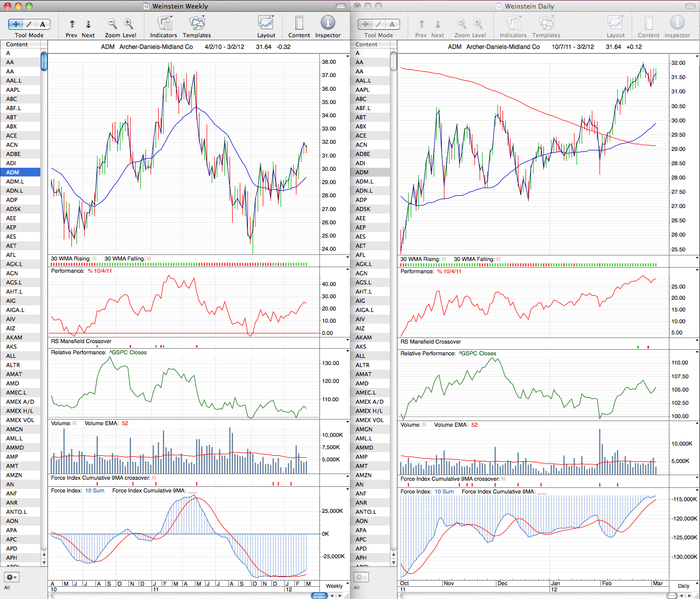The height and width of the screenshot is (599, 700).
Task: Open 30 WMA panel menu arrow in Weekly
Action: coord(347,258)
